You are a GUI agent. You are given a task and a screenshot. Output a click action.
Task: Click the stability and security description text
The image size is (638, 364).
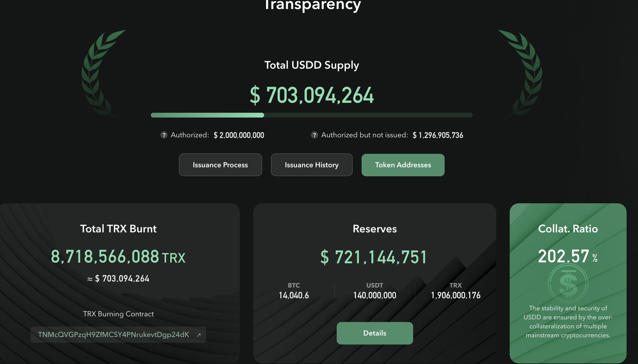point(568,322)
